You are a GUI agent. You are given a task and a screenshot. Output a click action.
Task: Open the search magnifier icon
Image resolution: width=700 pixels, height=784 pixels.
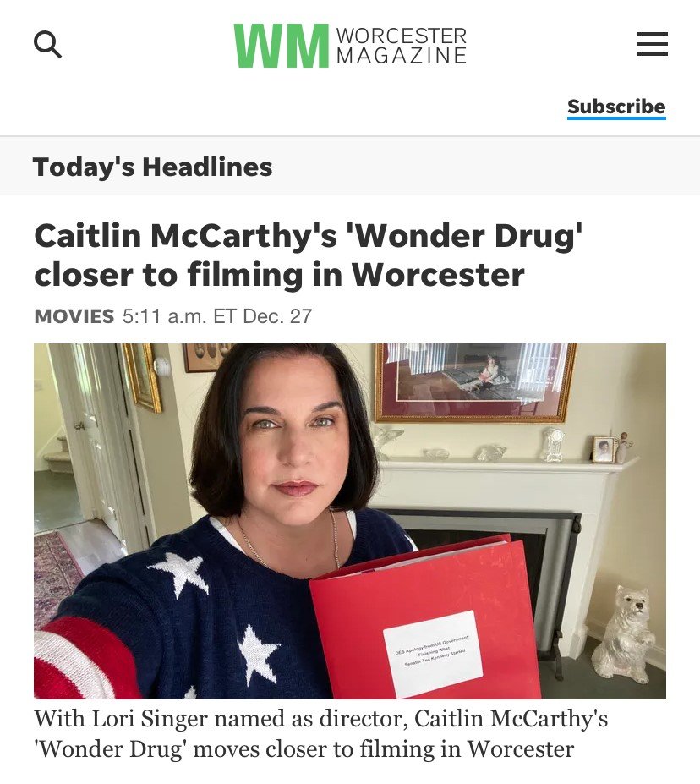[x=47, y=45]
